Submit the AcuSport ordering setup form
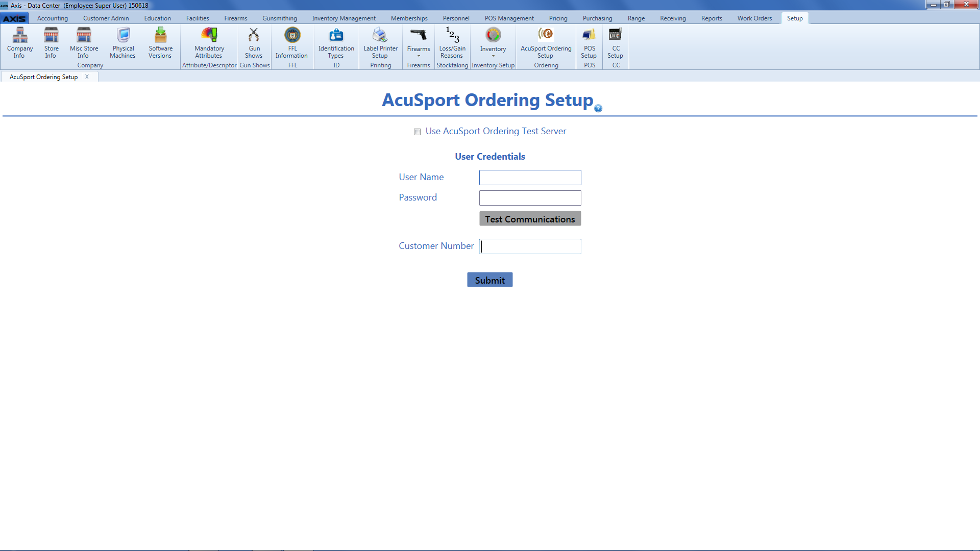The width and height of the screenshot is (980, 551). tap(489, 280)
